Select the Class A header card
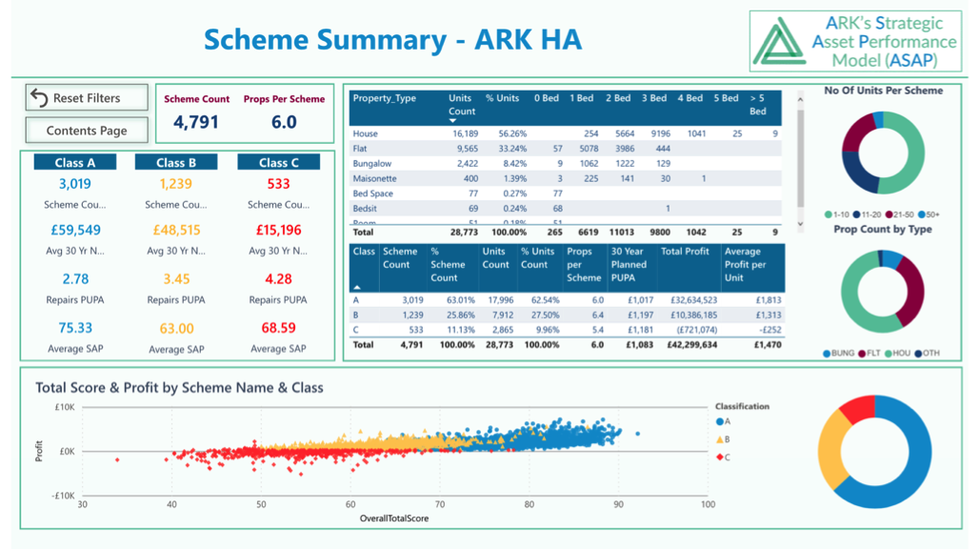Screen dimensions: 980x550 tap(75, 163)
